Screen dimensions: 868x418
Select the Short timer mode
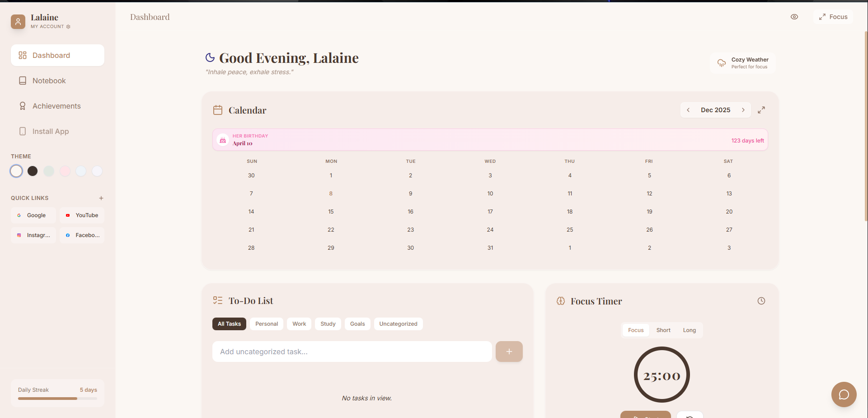point(663,330)
